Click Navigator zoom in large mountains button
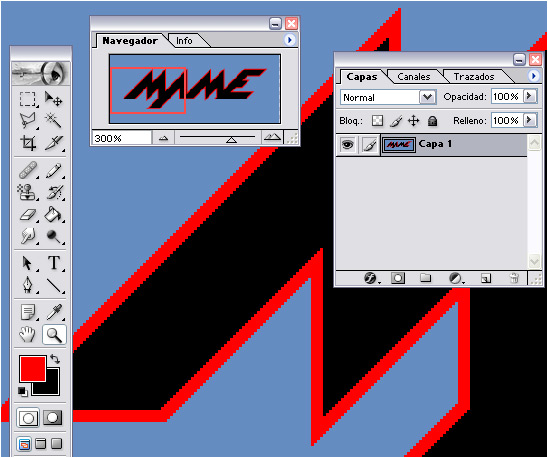The height and width of the screenshot is (458, 548). (272, 137)
